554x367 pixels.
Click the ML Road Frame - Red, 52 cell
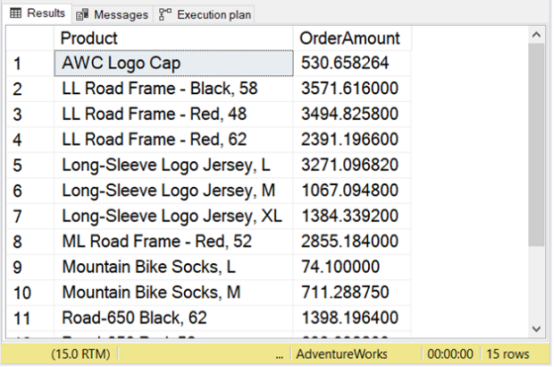173,242
